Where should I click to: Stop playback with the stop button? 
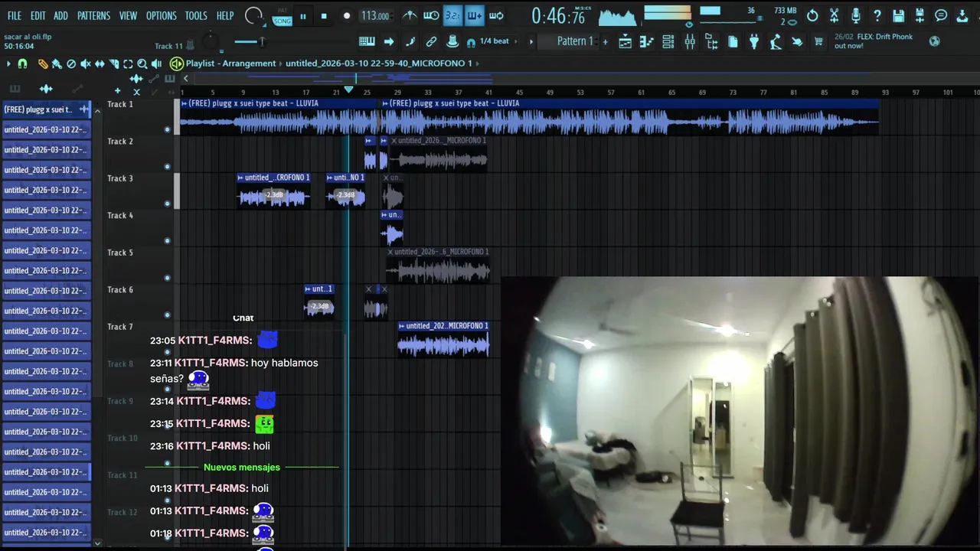coord(324,16)
